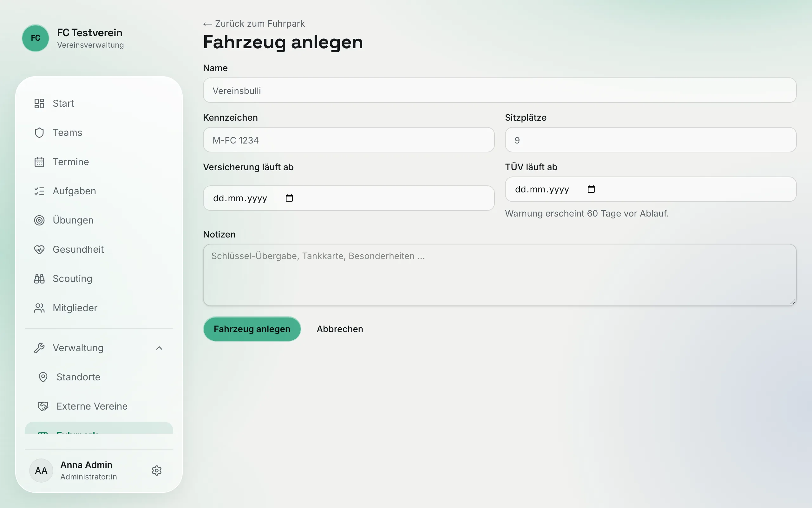Open Termine in the sidebar
This screenshot has width=812, height=508.
(99, 162)
